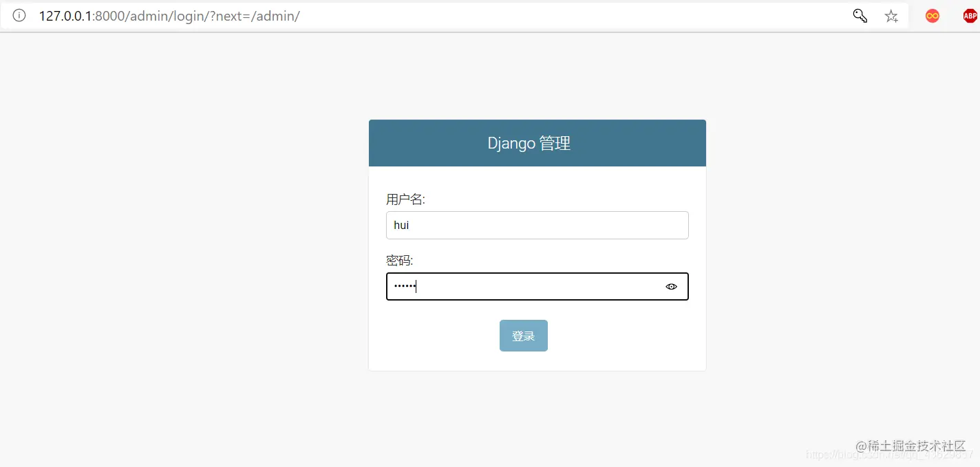Focus the 用户名 username input field
Screen dimensions: 980x467
[x=537, y=225]
